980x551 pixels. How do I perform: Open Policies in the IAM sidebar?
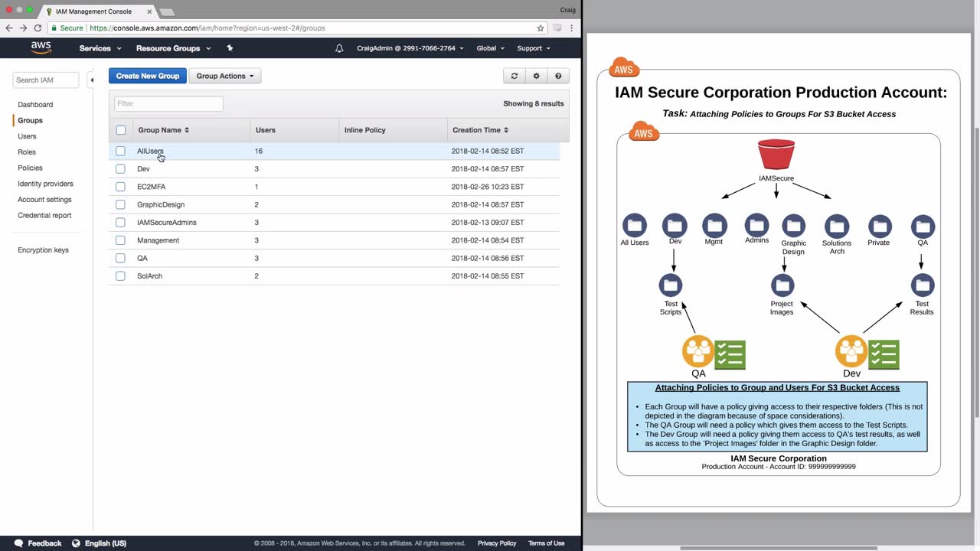pos(30,168)
